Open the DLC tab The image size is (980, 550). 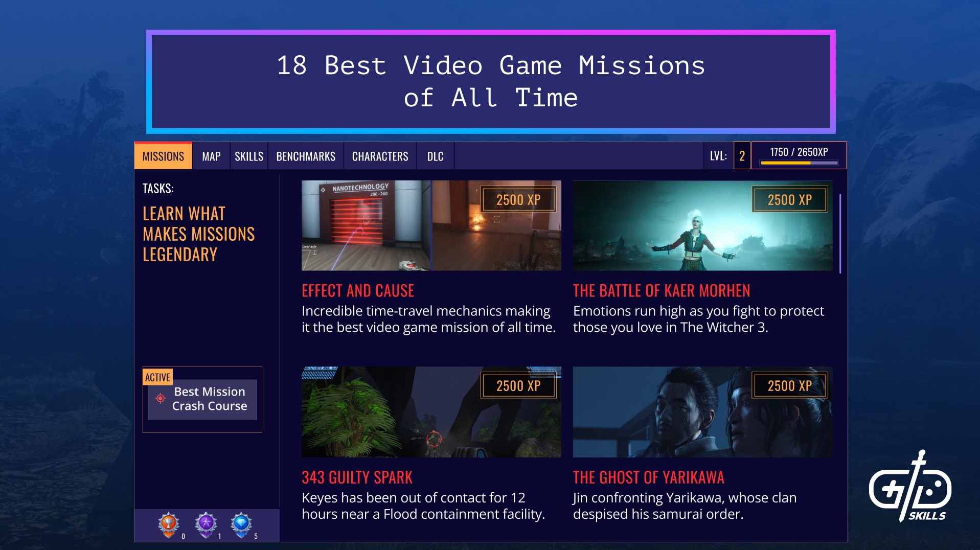click(x=435, y=156)
